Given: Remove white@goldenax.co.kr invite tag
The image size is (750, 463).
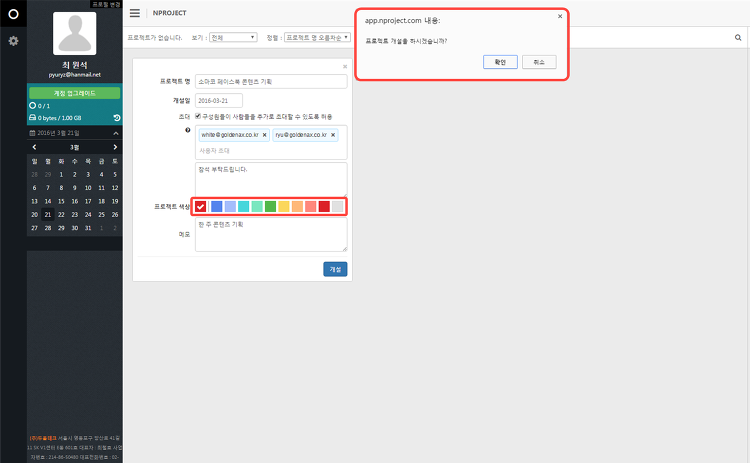Looking at the screenshot, I should coord(264,135).
